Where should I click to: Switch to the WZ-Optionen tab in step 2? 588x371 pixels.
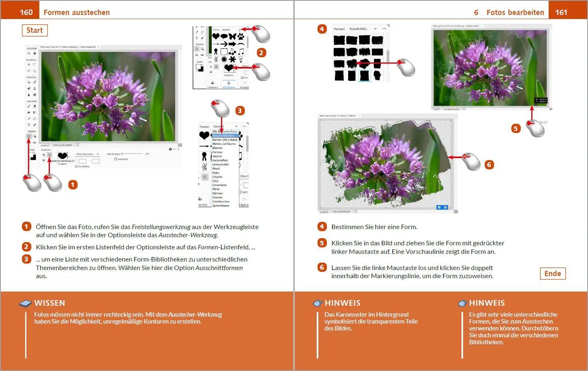(x=229, y=84)
